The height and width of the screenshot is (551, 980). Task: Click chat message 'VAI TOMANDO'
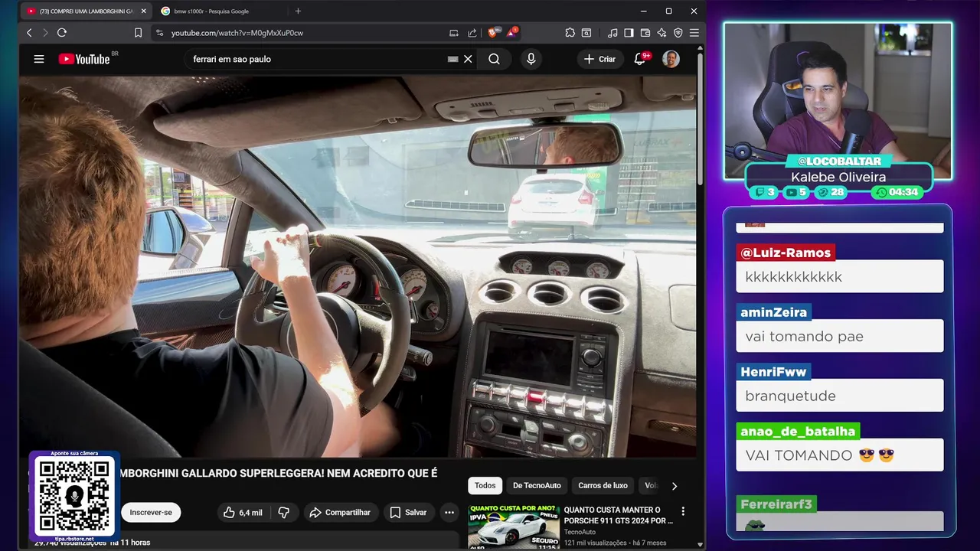tap(840, 455)
